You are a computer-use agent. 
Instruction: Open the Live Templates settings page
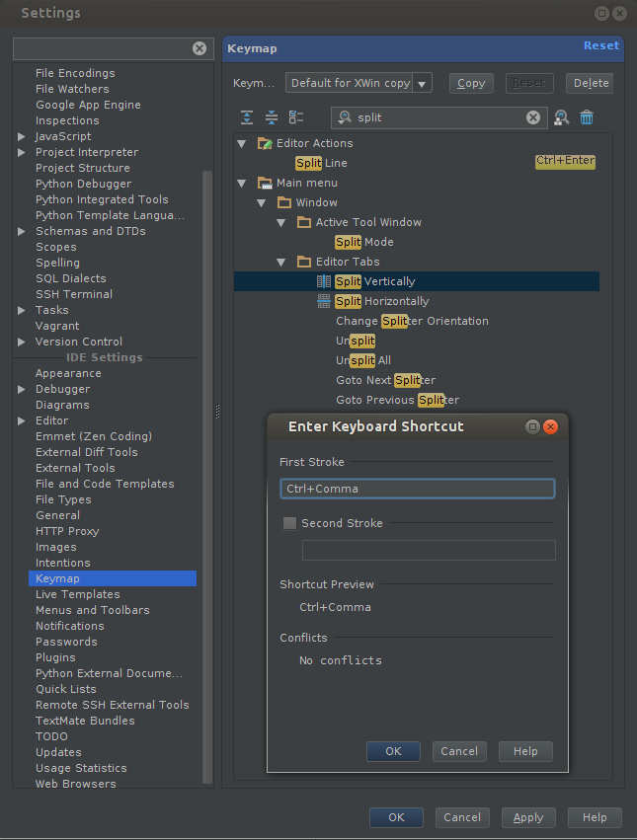tap(78, 594)
